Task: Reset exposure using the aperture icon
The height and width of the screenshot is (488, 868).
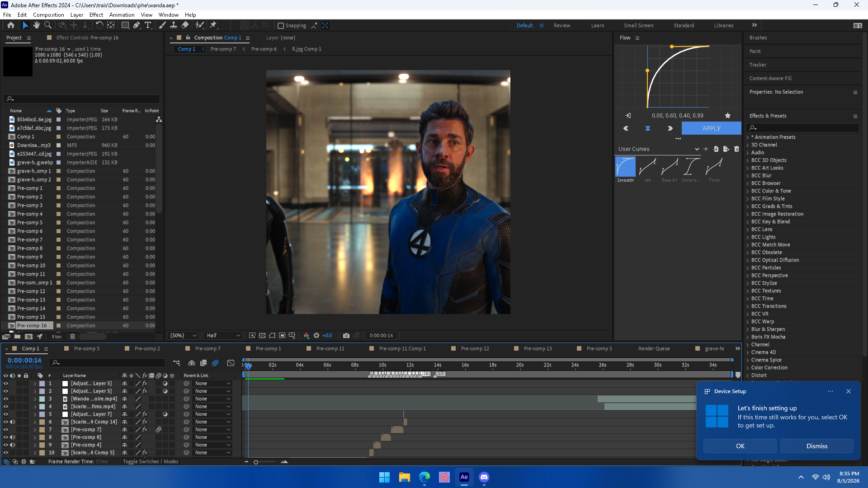Action: pos(316,335)
